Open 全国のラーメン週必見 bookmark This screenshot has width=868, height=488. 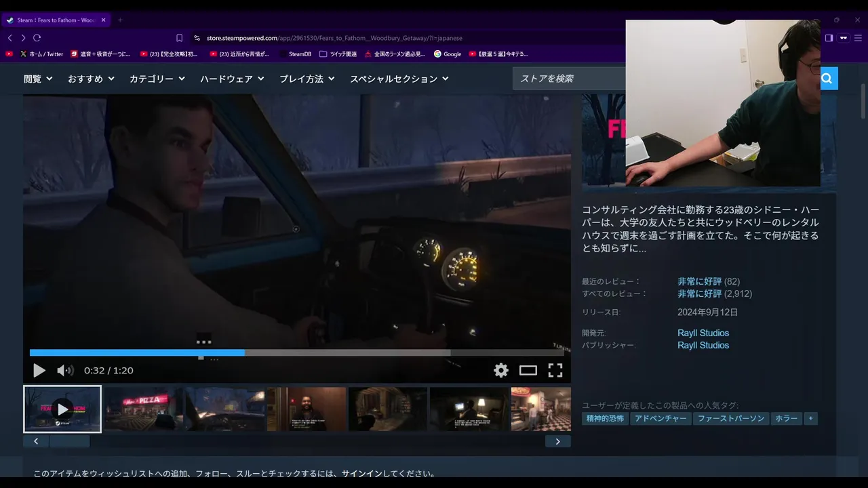395,54
